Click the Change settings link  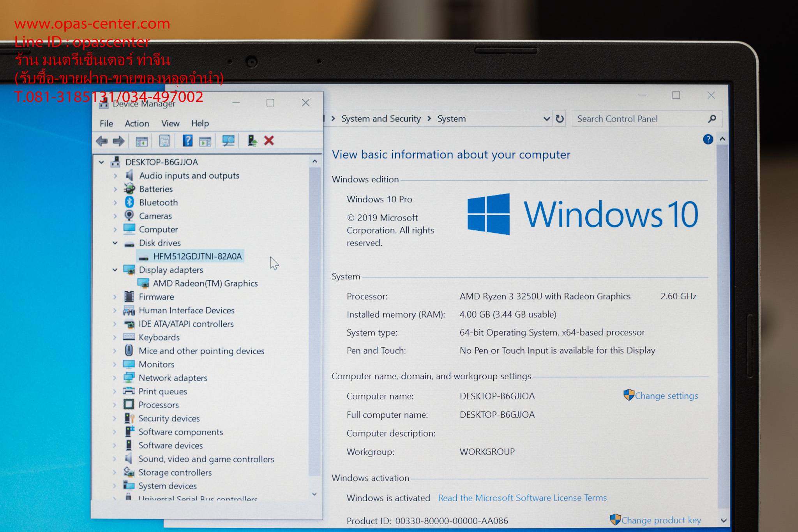coord(666,396)
